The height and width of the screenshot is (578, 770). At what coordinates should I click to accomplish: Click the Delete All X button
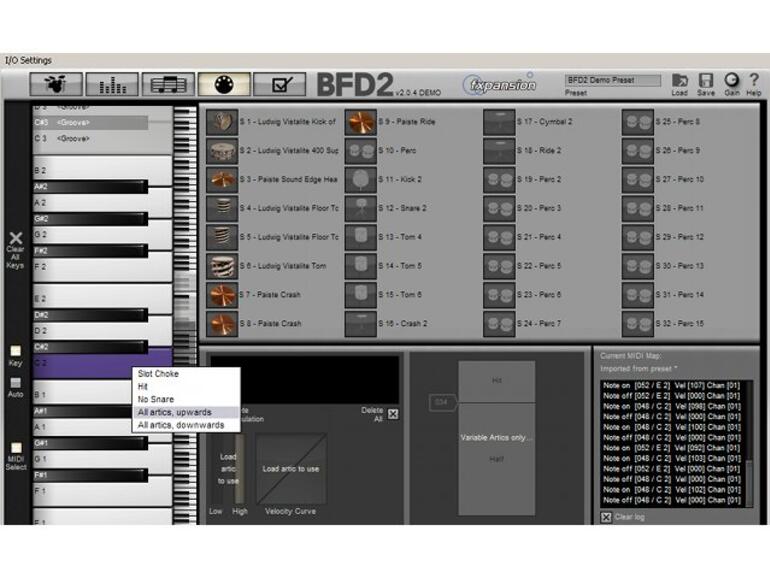pos(393,414)
